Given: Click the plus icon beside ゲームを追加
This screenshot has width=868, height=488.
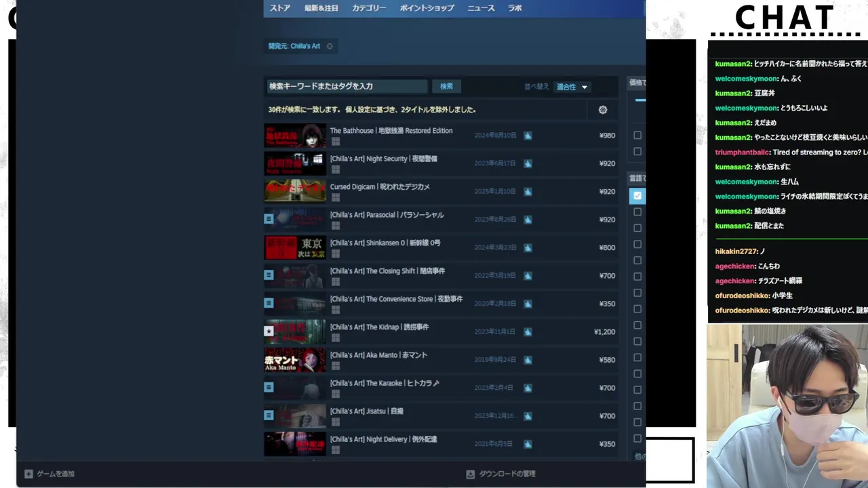Looking at the screenshot, I should 28,474.
